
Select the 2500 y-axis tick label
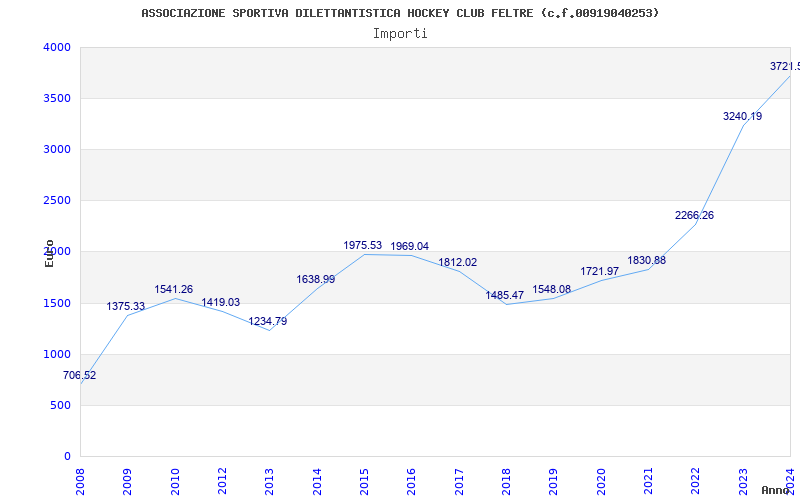click(x=57, y=201)
